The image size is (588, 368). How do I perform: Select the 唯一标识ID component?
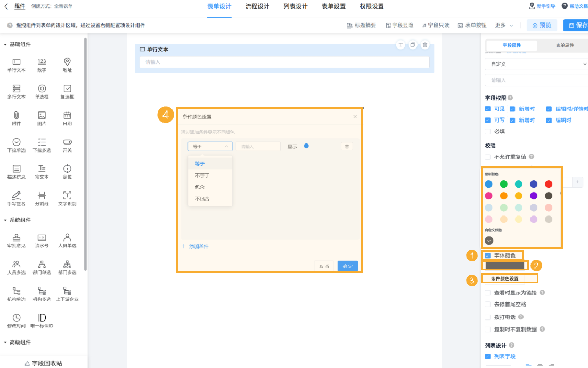point(42,321)
